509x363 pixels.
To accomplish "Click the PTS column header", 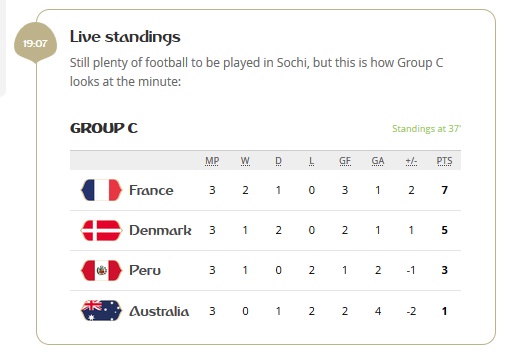I will [x=444, y=161].
